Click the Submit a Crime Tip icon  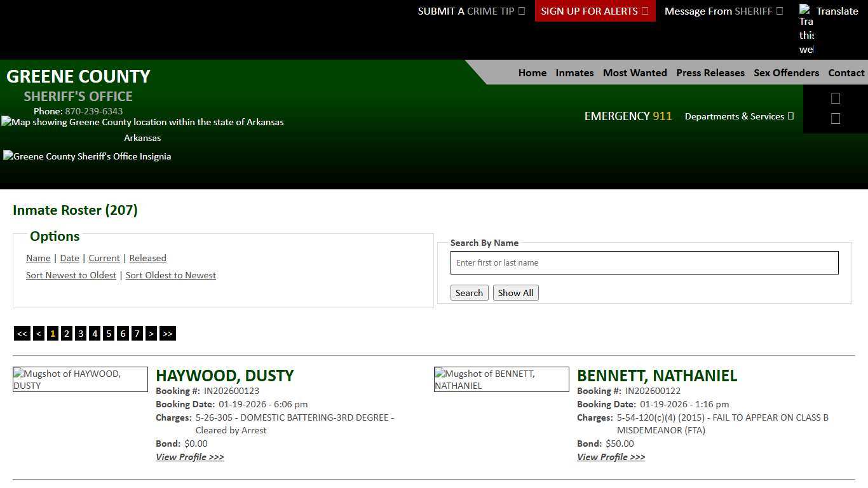[x=521, y=11]
